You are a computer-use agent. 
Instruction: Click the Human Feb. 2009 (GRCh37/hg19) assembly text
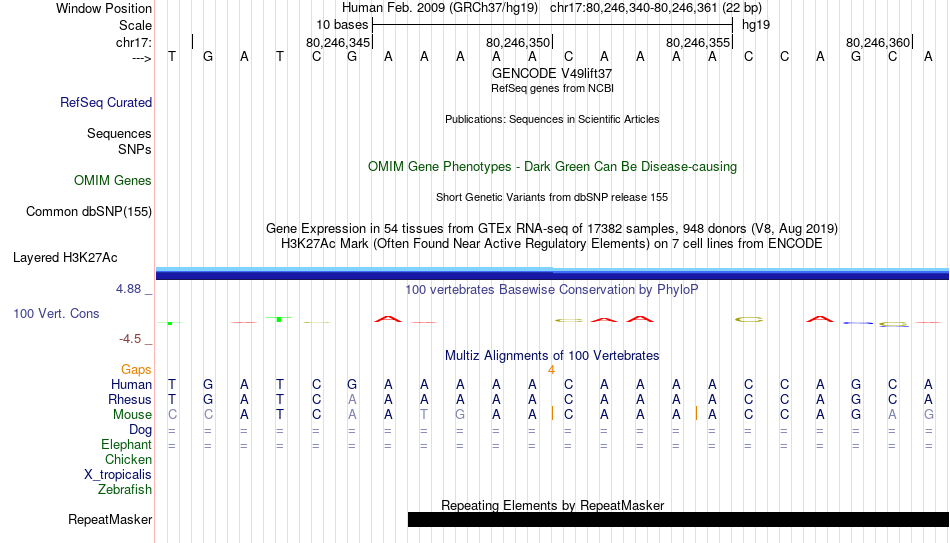pyautogui.click(x=439, y=8)
